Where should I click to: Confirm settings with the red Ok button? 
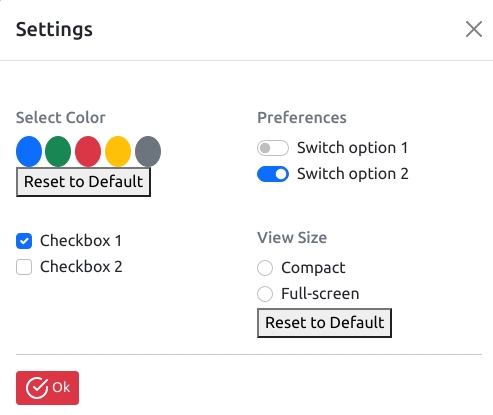coord(47,388)
